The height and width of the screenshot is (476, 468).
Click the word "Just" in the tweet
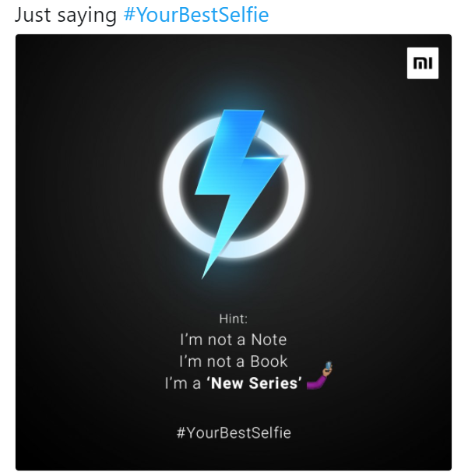click(33, 15)
